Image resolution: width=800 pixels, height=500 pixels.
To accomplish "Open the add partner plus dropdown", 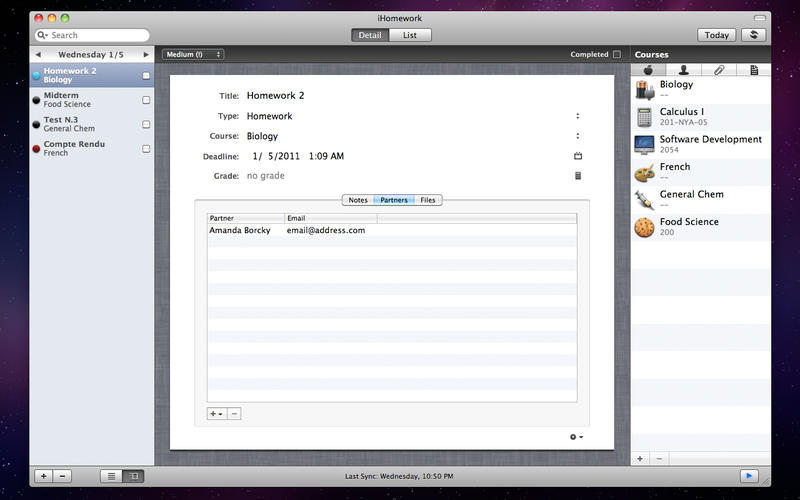I will point(217,413).
